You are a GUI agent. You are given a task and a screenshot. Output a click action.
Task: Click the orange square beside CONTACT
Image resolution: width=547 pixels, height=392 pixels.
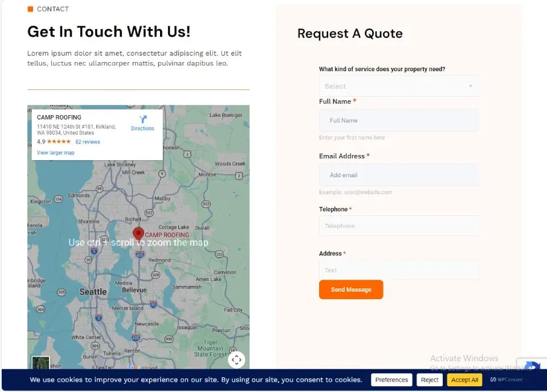click(x=30, y=9)
